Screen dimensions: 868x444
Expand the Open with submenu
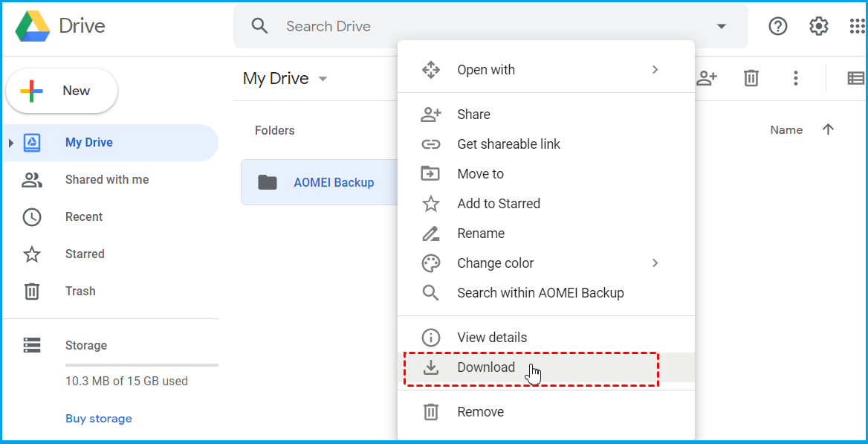(x=486, y=69)
